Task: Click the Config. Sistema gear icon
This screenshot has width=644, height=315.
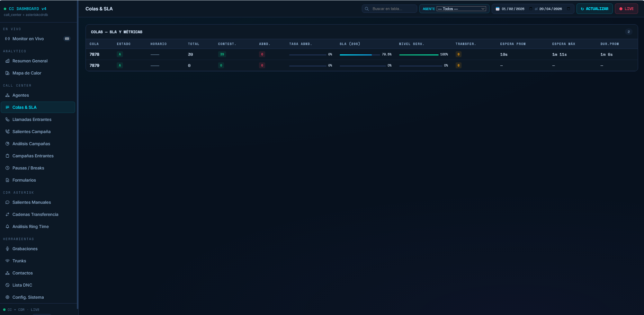Action: pyautogui.click(x=7, y=297)
